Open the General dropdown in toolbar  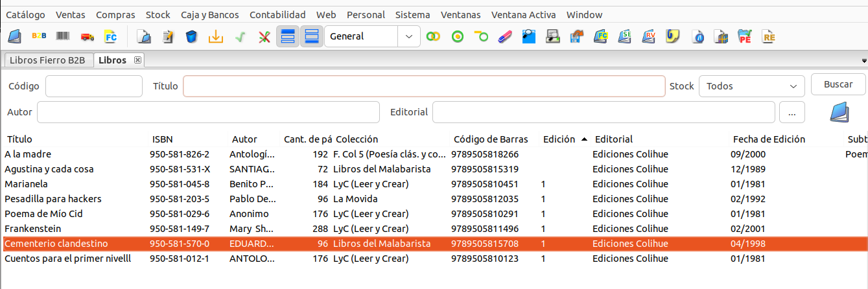coord(371,36)
